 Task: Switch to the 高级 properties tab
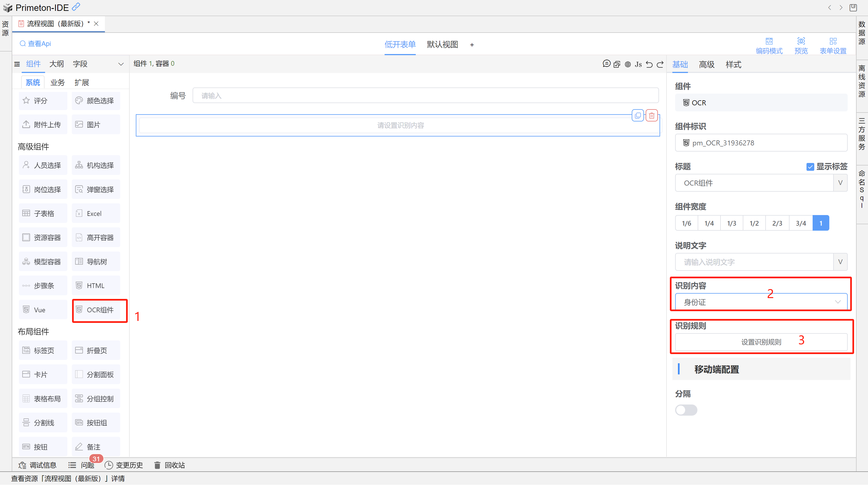pyautogui.click(x=707, y=64)
